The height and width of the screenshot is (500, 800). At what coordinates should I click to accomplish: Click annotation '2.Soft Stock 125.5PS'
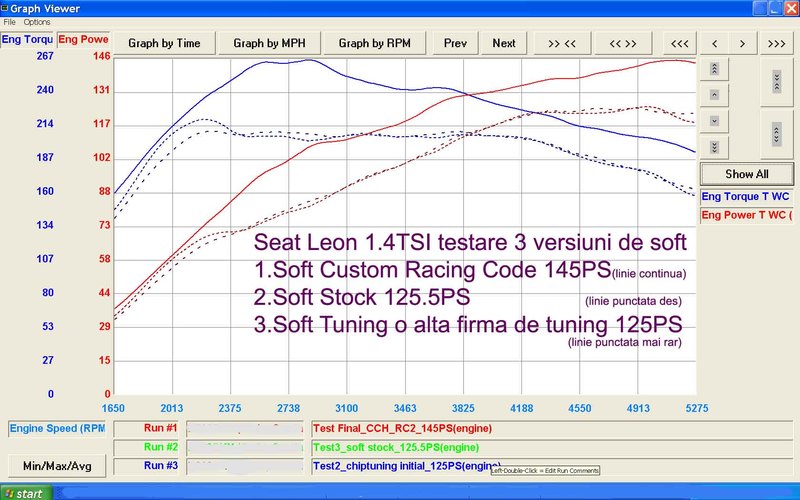pos(362,297)
